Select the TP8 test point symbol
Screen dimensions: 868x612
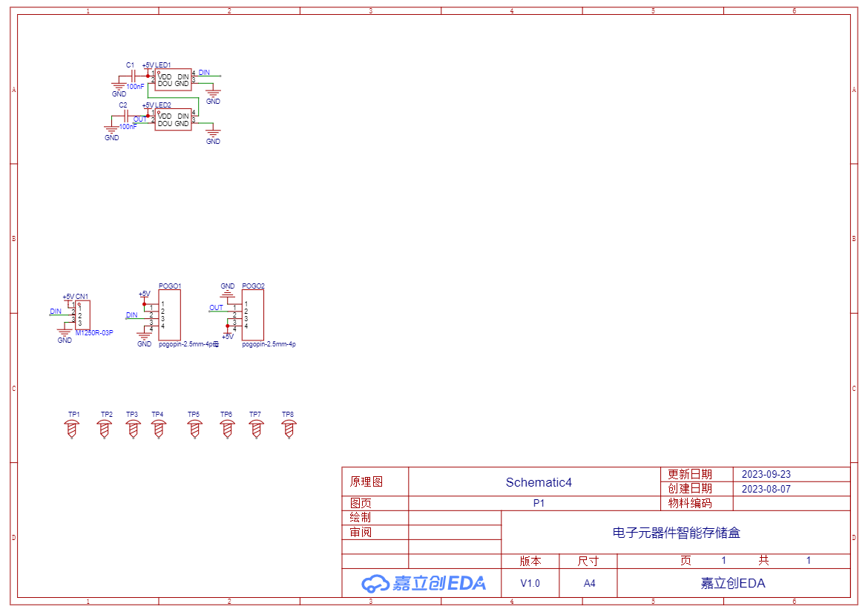tap(289, 429)
